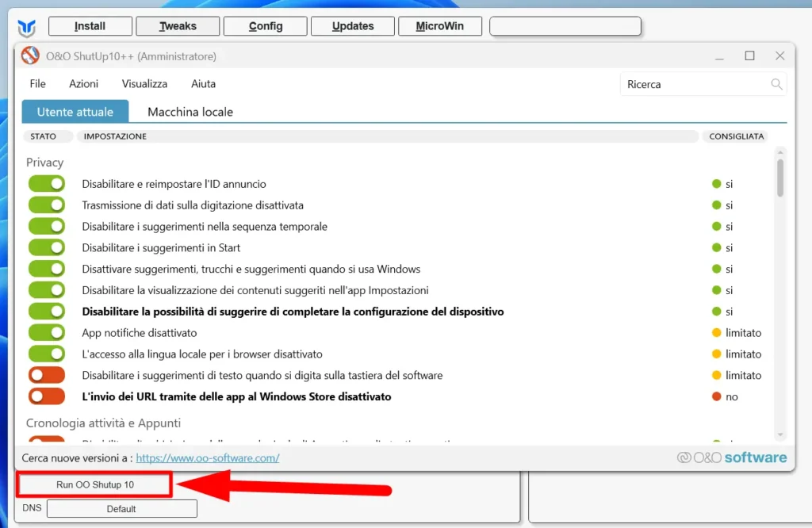Enable 'L'invio dei URL' Windows Store toggle
This screenshot has width=812, height=528.
pos(47,396)
